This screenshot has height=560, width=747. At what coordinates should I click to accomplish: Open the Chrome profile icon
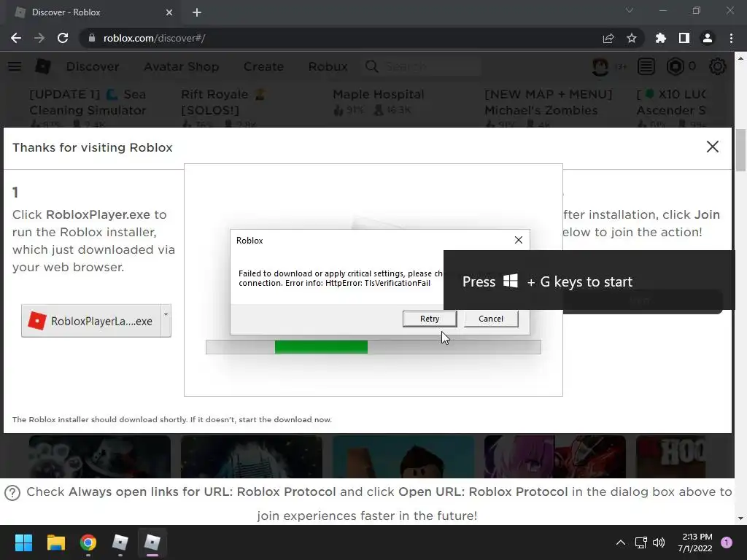point(708,38)
